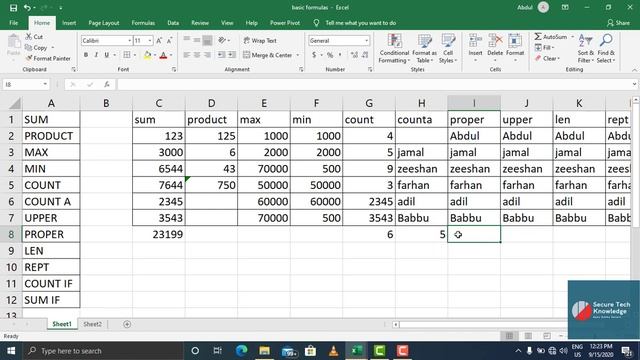
Task: Click the Windows Start button
Action: (x=11, y=351)
